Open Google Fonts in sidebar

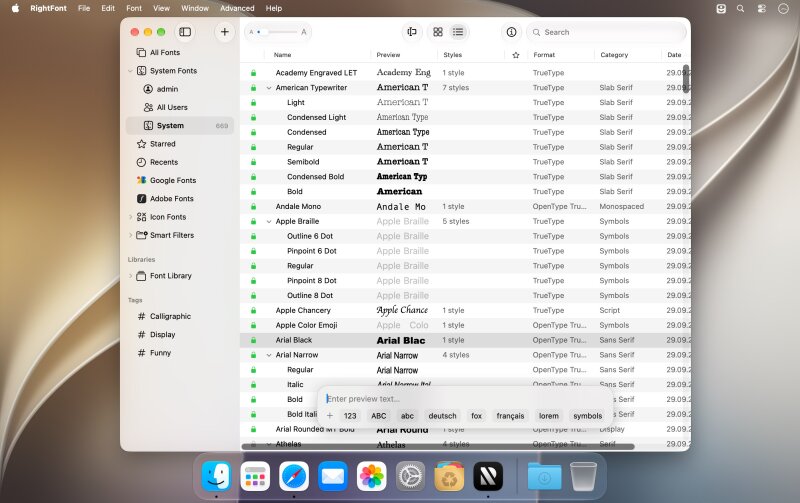point(173,180)
